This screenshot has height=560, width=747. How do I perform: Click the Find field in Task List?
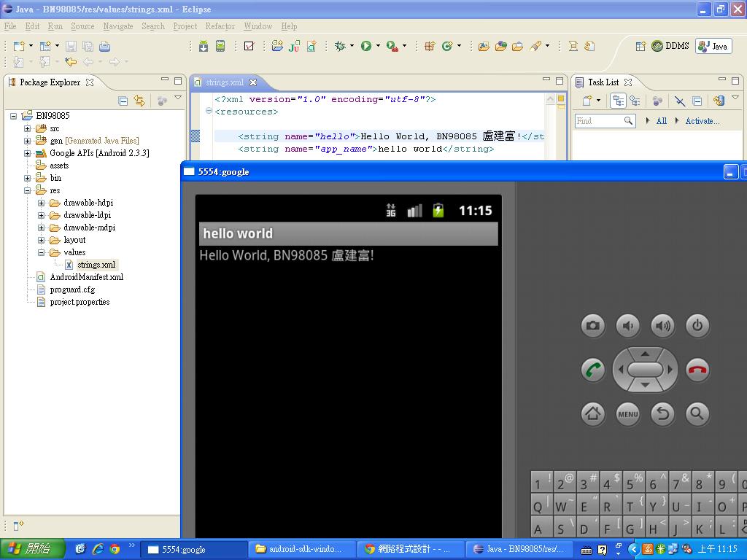[x=600, y=121]
